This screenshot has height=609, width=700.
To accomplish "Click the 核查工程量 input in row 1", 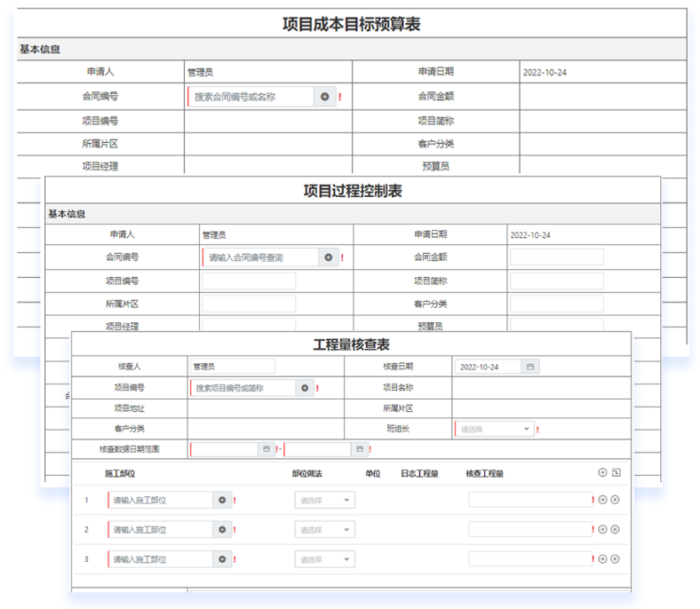I will click(x=530, y=500).
